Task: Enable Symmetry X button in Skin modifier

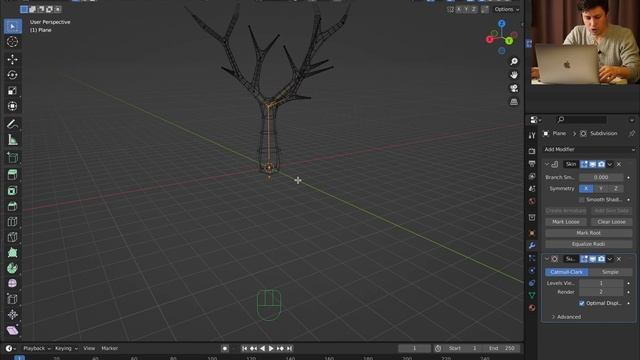Action: (586, 189)
